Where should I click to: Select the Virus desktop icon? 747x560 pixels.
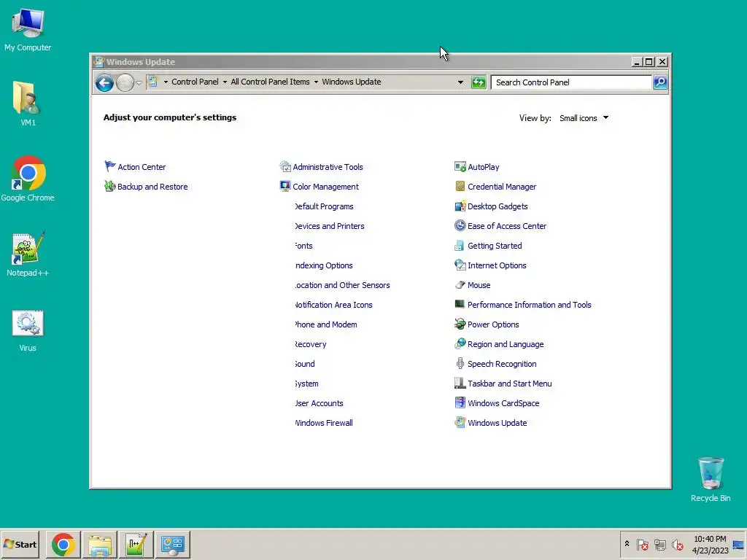pos(28,330)
